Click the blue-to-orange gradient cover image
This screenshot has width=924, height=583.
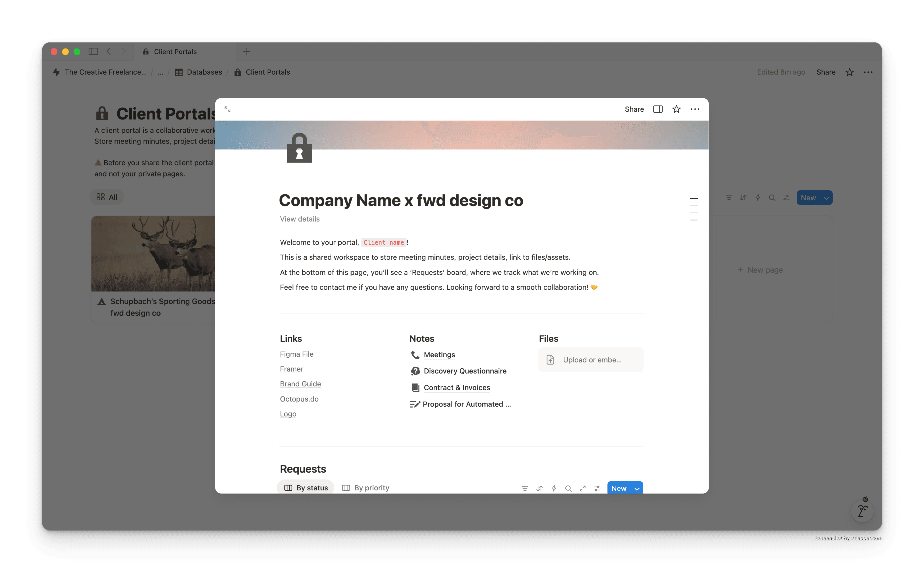[499, 134]
